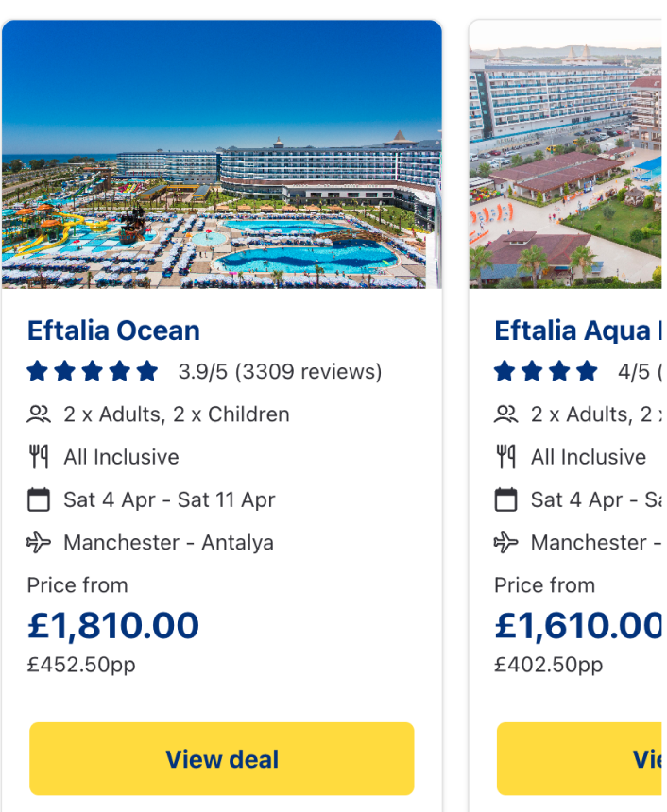
Task: Click the airplane icon on Eftalia Aqua card
Action: (506, 542)
